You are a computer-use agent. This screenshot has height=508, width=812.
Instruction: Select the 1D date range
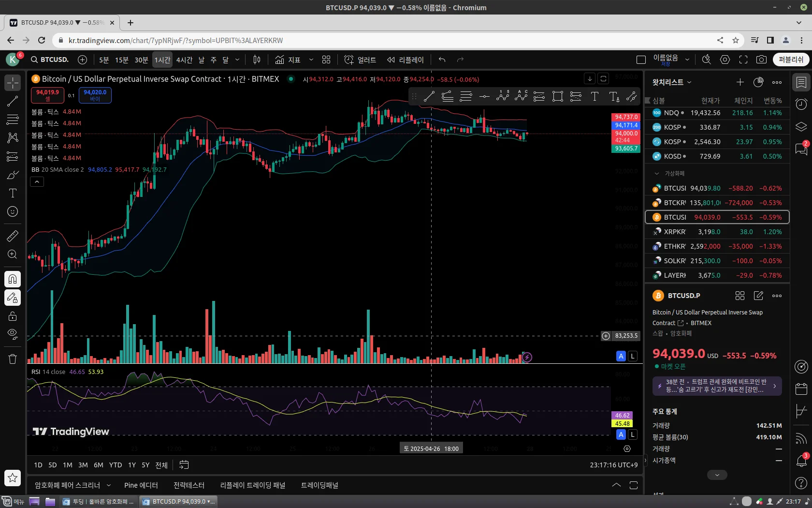pos(38,465)
